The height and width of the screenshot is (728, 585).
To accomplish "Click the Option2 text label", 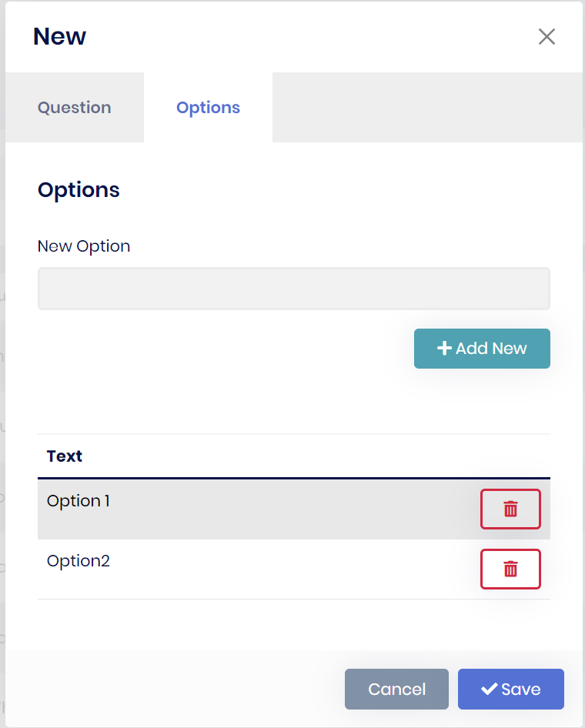I will pos(79,561).
